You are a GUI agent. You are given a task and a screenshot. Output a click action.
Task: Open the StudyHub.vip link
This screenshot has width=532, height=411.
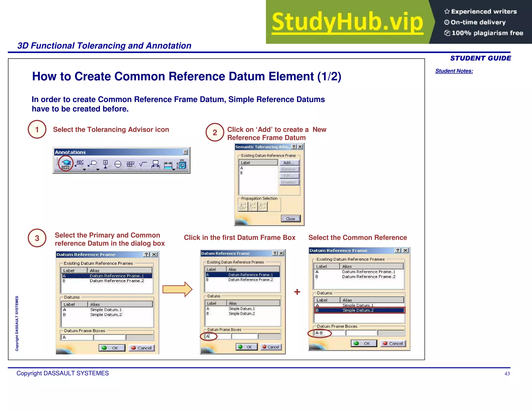point(347,22)
